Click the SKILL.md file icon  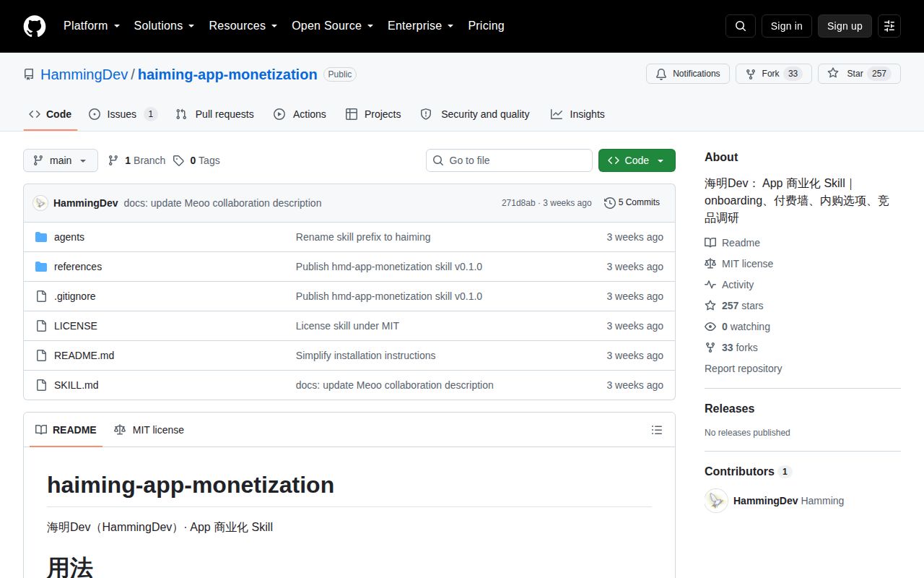tap(41, 385)
